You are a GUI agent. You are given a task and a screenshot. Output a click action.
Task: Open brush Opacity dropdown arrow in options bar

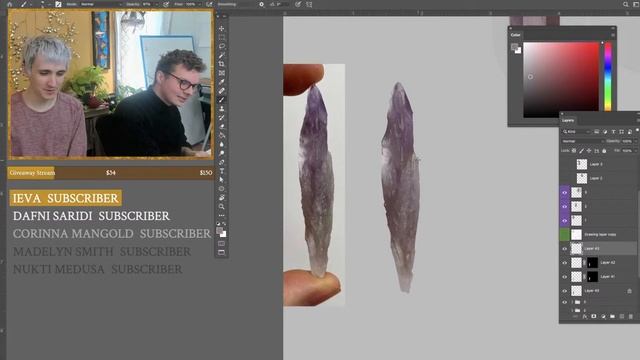[157, 4]
